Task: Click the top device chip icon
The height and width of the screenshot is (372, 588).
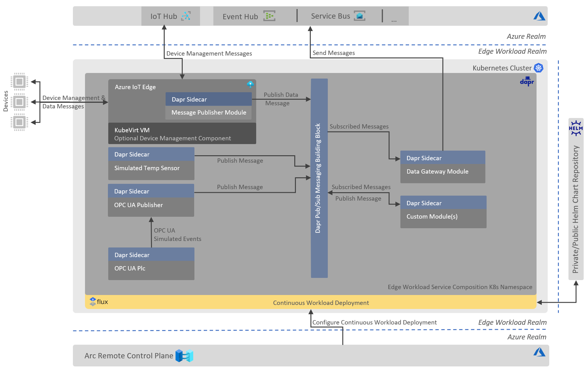Action: coord(19,82)
